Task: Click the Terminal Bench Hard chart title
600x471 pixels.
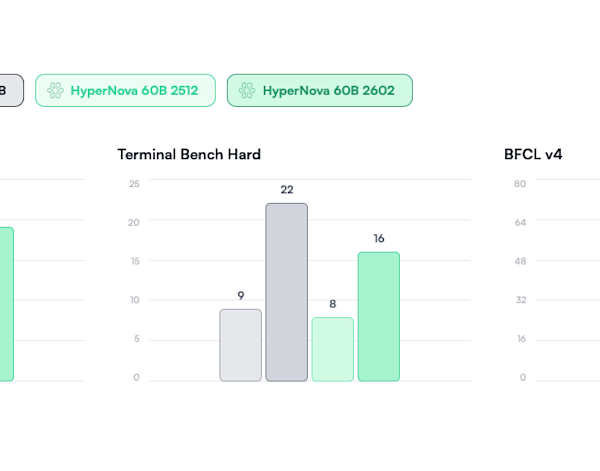Action: [189, 154]
